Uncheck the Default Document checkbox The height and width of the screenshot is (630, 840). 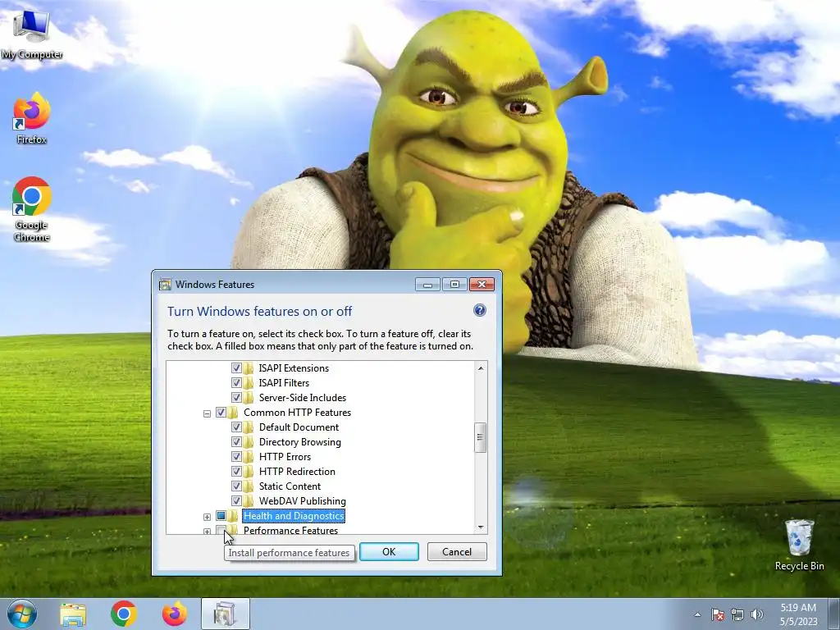(x=236, y=427)
